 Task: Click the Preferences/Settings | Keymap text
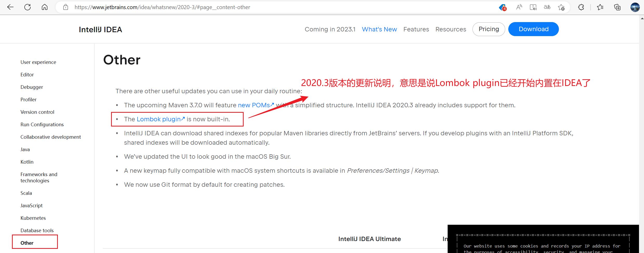click(x=393, y=171)
